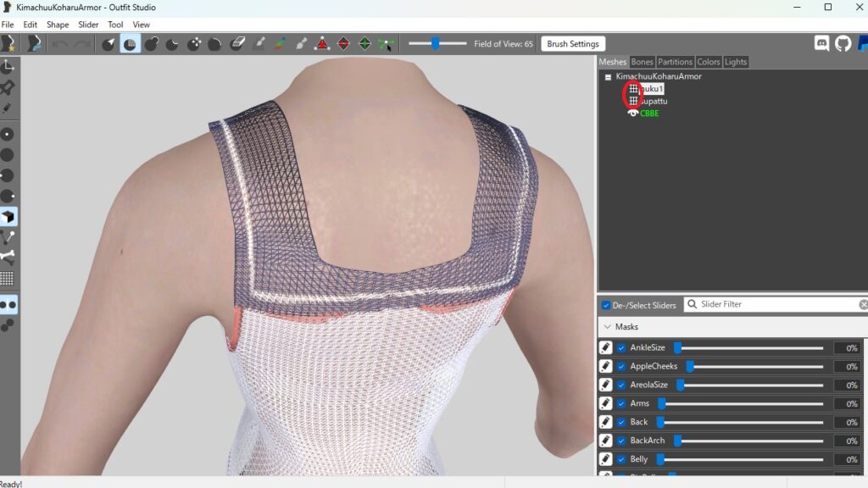Open the Discord link icon
The image size is (868, 488).
(x=821, y=43)
